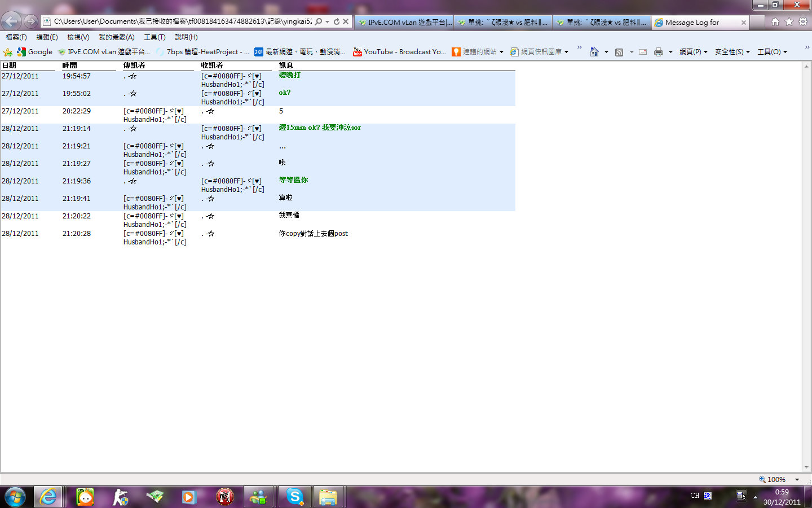Open the Favorites star beside the tabs
This screenshot has width=812, height=508.
pyautogui.click(x=789, y=21)
